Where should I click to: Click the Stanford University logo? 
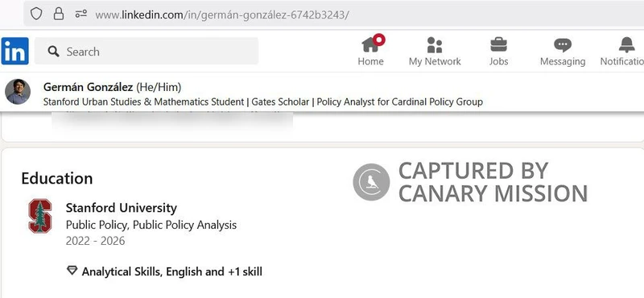click(x=40, y=216)
